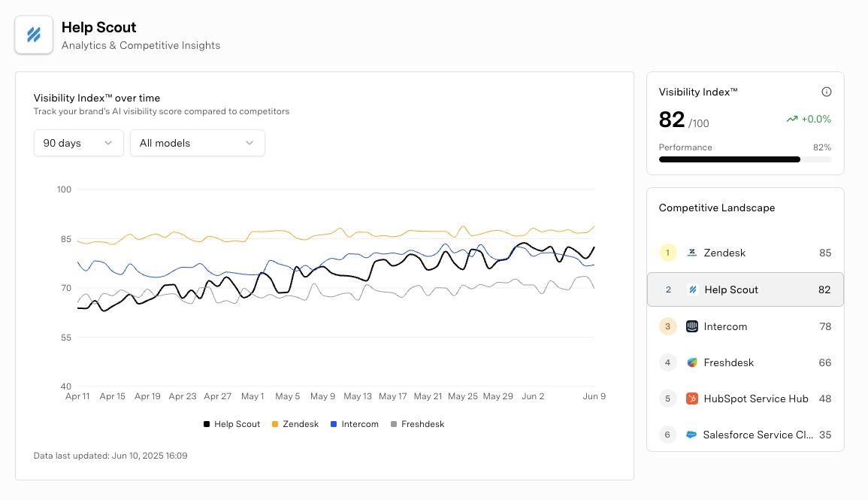Screen dimensions: 868x500
Task: Click the Intercom logo in ranking list
Action: pos(691,326)
